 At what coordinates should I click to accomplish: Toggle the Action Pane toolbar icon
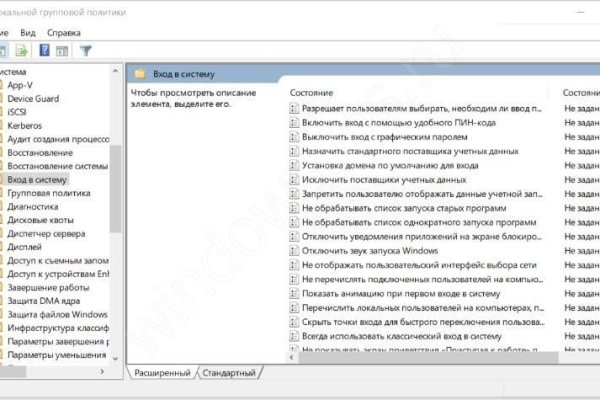pyautogui.click(x=62, y=50)
